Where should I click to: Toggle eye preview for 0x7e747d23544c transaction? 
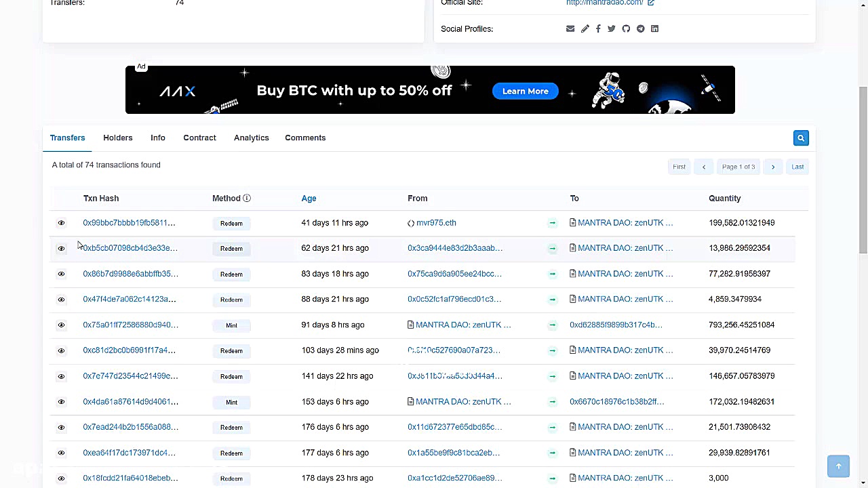(61, 376)
